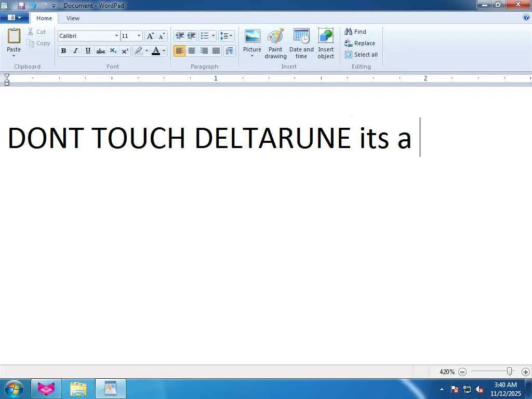Viewport: 532px width, 399px height.
Task: Open the WordPad file menu button
Action: [14, 18]
